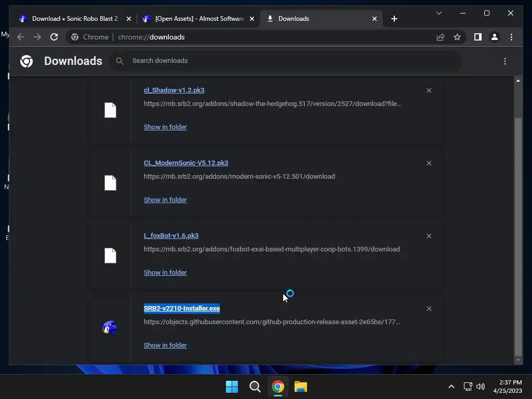The height and width of the screenshot is (399, 532).
Task: Click the modern-sonic-v5-12 source URL
Action: pos(239,177)
